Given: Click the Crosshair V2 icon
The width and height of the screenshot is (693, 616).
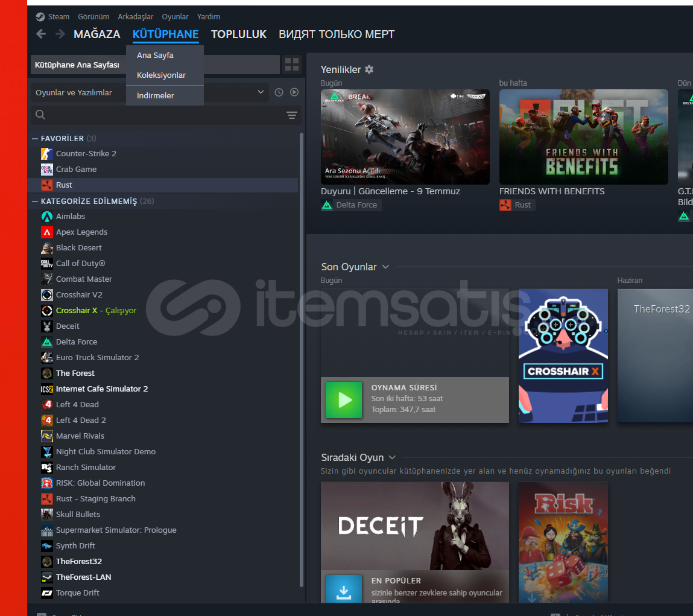Looking at the screenshot, I should tap(47, 295).
